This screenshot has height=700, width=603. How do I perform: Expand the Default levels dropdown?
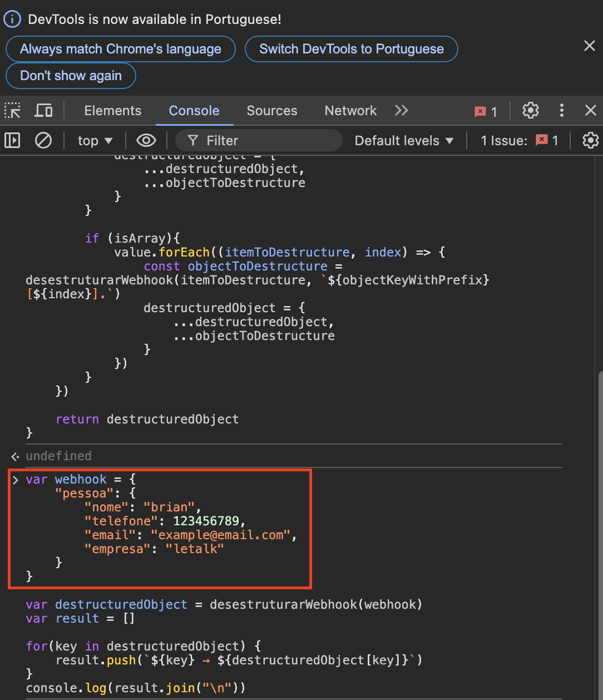tap(404, 141)
